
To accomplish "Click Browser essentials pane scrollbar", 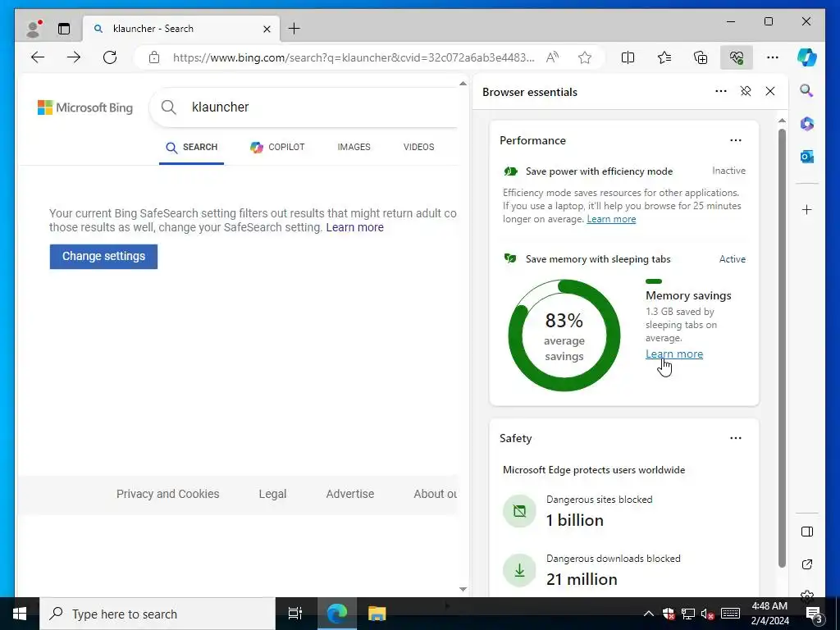I will (x=782, y=348).
